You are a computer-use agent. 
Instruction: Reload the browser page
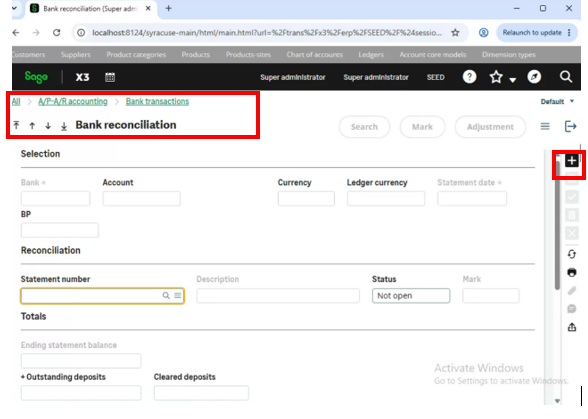[57, 33]
